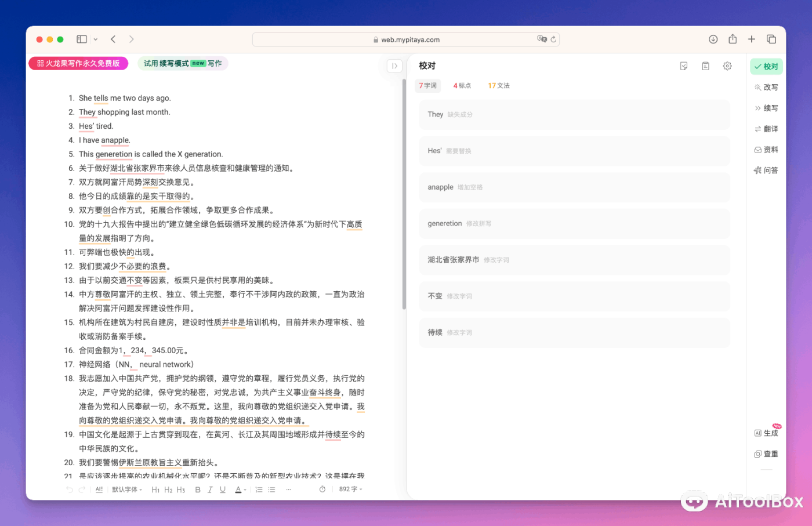
Task: Switch to the 4 标点 punctuation tab
Action: coord(462,86)
